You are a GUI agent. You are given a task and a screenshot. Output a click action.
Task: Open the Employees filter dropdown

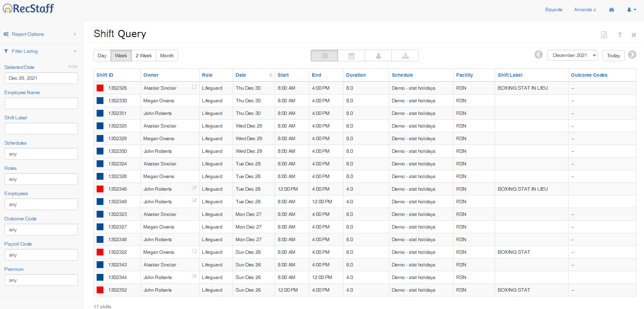click(41, 204)
